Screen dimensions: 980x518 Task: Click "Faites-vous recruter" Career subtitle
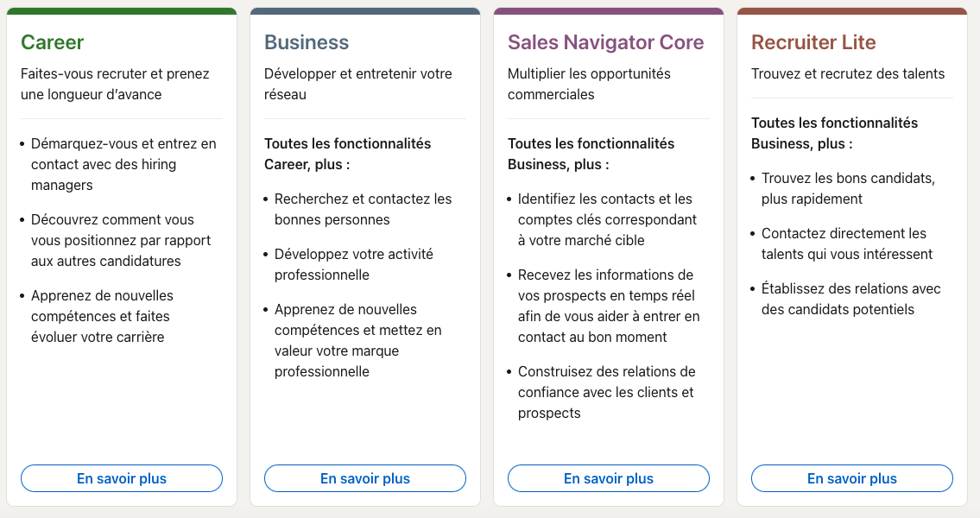coord(115,84)
